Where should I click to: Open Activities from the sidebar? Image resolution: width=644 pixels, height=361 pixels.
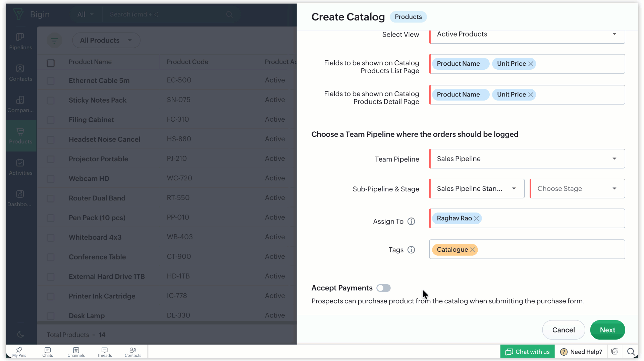pyautogui.click(x=20, y=167)
